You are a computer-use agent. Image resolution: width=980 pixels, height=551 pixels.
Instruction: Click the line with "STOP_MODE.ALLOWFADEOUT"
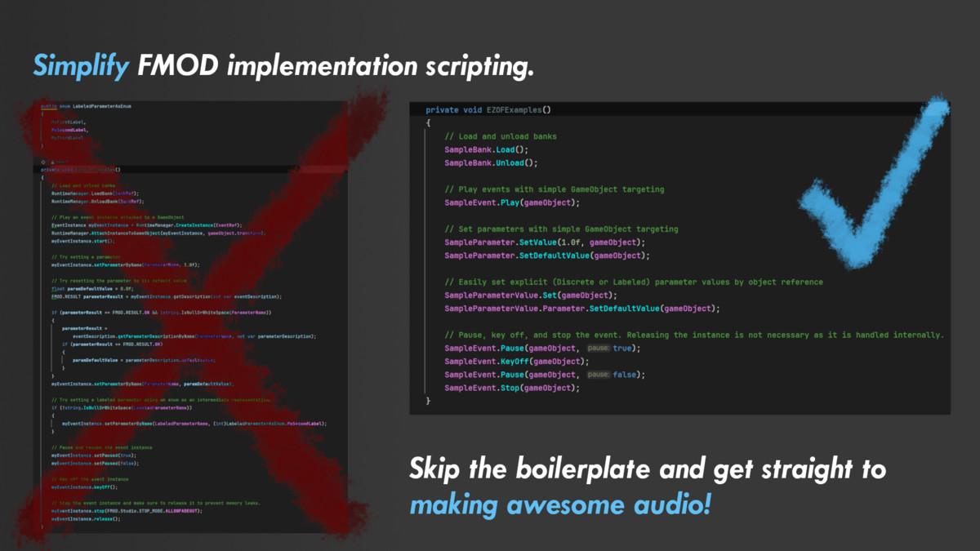(x=127, y=510)
